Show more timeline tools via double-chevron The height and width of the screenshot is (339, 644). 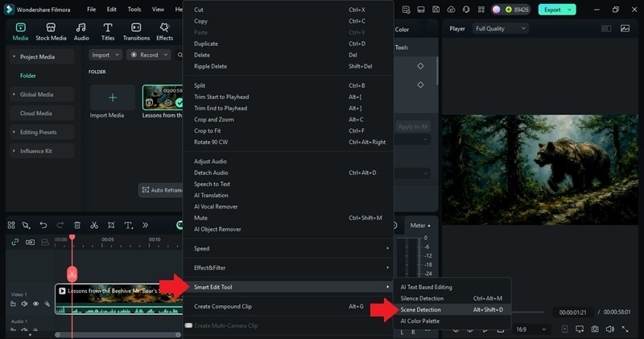(145, 225)
